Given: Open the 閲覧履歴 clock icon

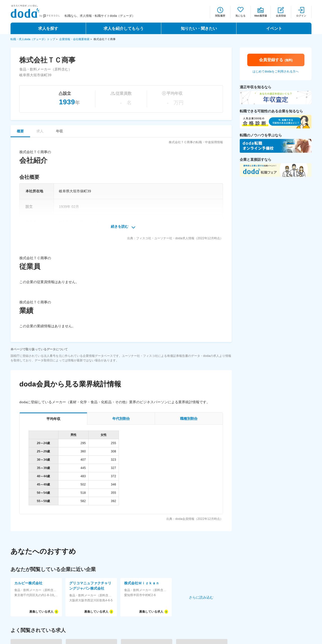Looking at the screenshot, I should point(220,10).
